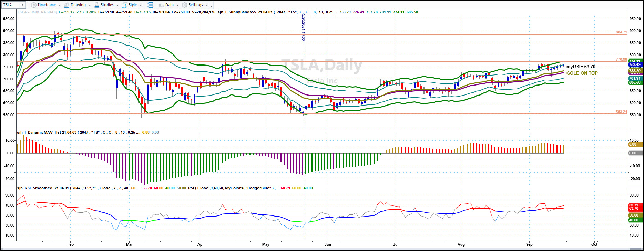Click the Aug label on time axis
Screen dimensions: 644x251
pyautogui.click(x=461, y=244)
